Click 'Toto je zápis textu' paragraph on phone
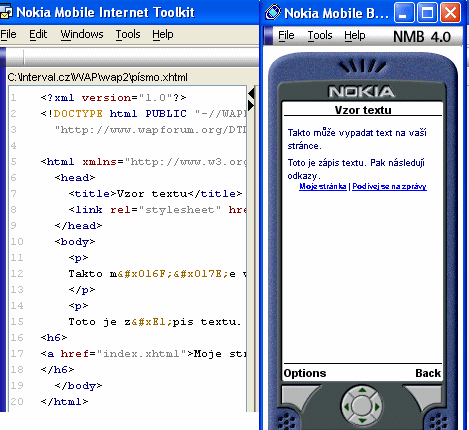Viewport: 469px width, 430px height. tap(356, 169)
